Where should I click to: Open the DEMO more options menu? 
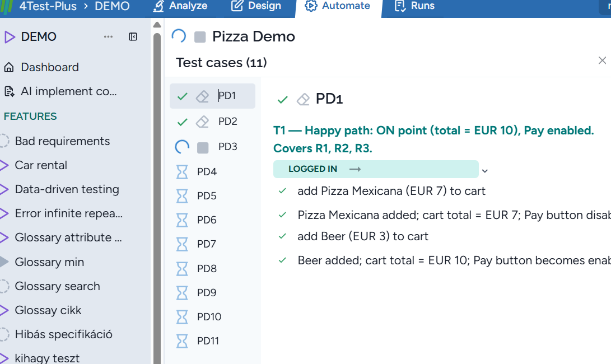[108, 36]
